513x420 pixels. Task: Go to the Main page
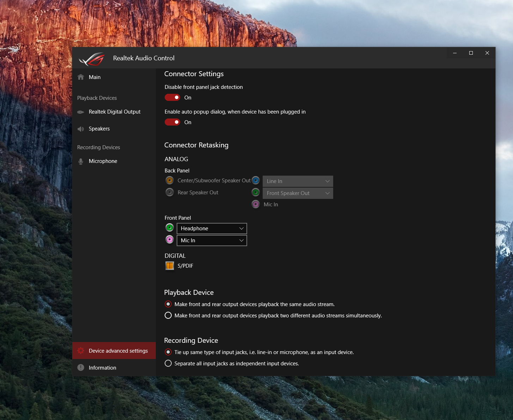(114, 77)
